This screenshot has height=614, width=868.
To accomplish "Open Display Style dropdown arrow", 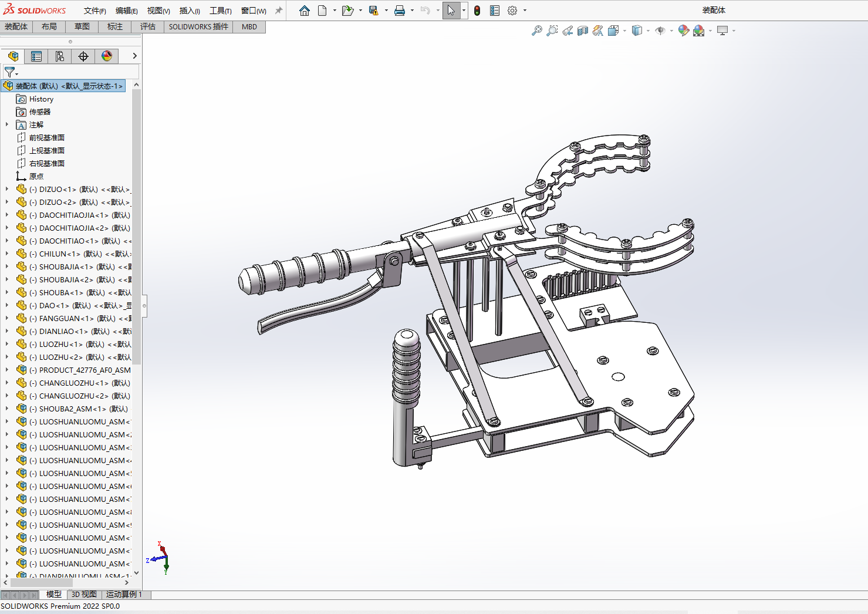I will 648,31.
